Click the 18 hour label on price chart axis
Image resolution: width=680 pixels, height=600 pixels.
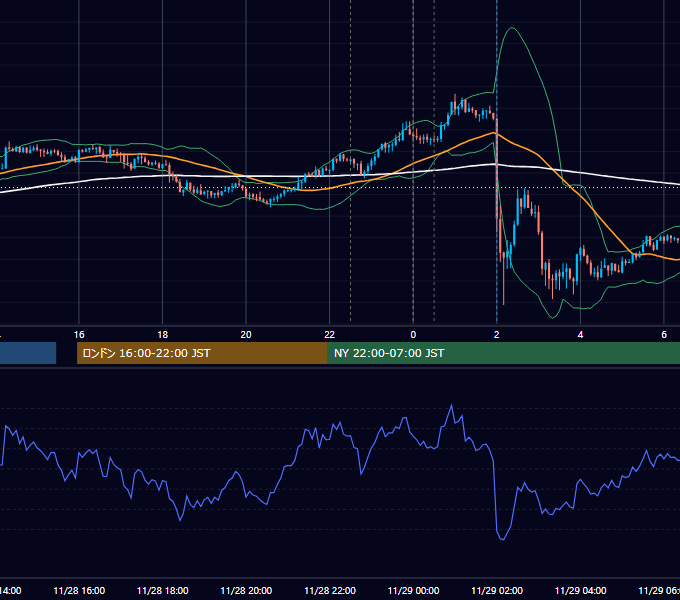pyautogui.click(x=163, y=335)
